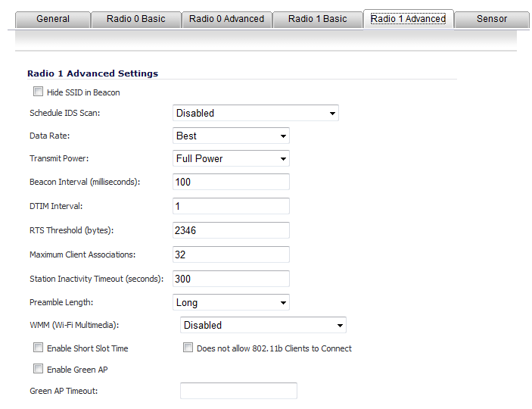Click the empty Green AP Timeout field

pos(239,391)
